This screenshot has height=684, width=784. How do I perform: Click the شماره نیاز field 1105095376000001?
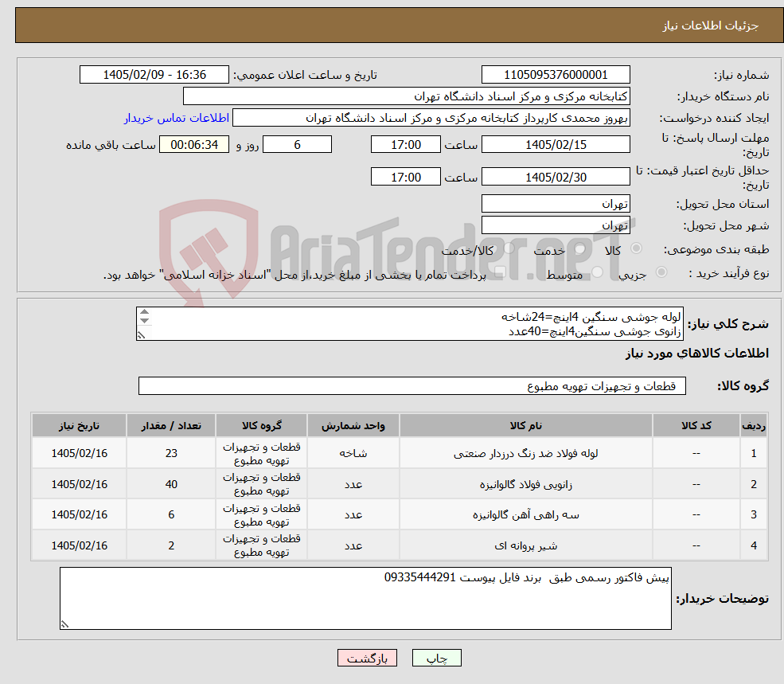tap(556, 75)
